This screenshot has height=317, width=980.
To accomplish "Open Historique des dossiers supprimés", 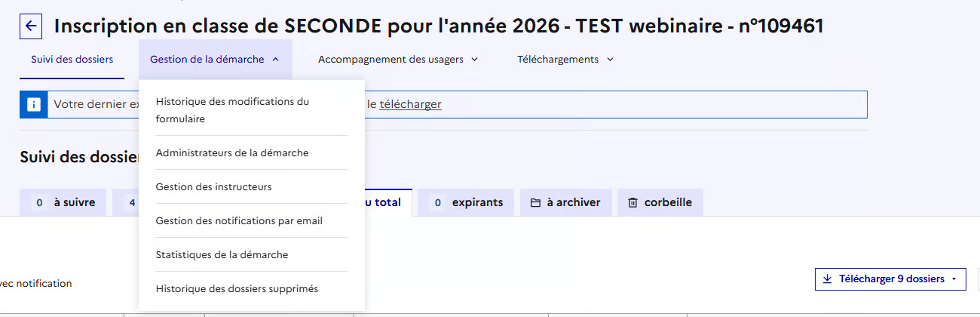I will pyautogui.click(x=237, y=288).
